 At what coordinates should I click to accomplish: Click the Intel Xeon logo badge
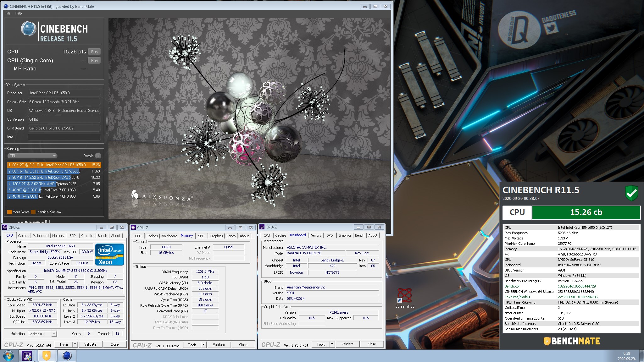[109, 255]
